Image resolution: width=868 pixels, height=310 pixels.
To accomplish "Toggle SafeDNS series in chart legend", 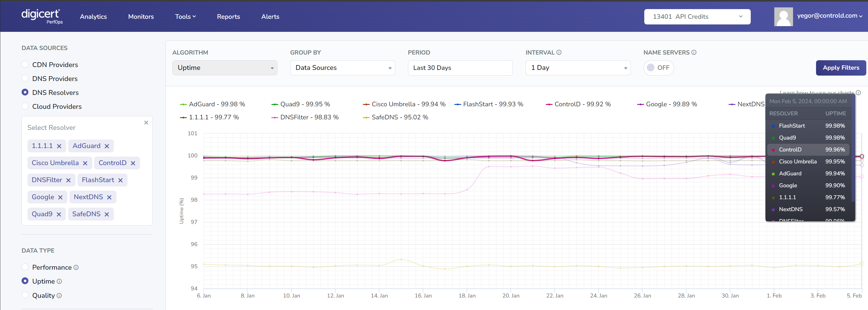I will pyautogui.click(x=399, y=117).
